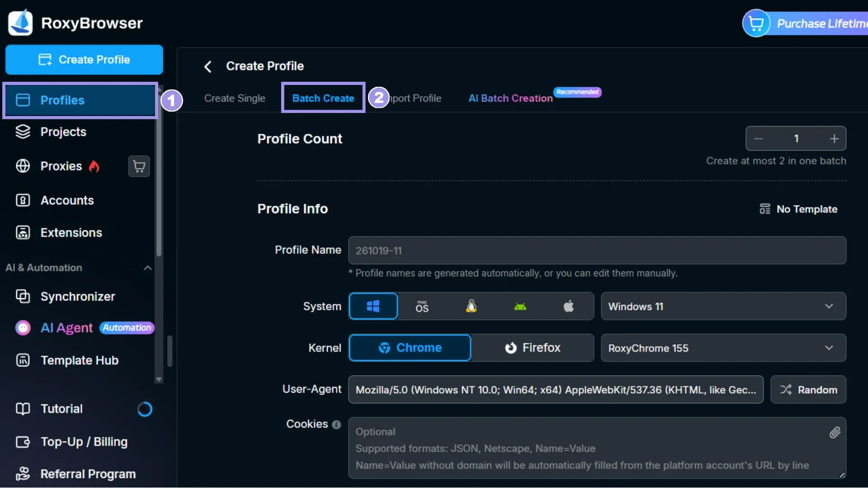Open Projects in the sidebar
The width and height of the screenshot is (868, 488).
click(63, 132)
